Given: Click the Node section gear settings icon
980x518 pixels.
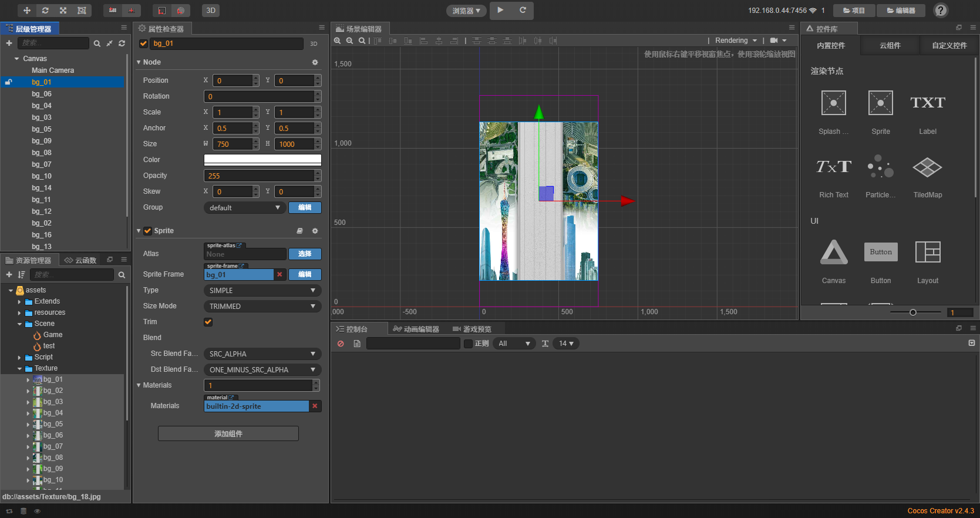Looking at the screenshot, I should (x=315, y=62).
